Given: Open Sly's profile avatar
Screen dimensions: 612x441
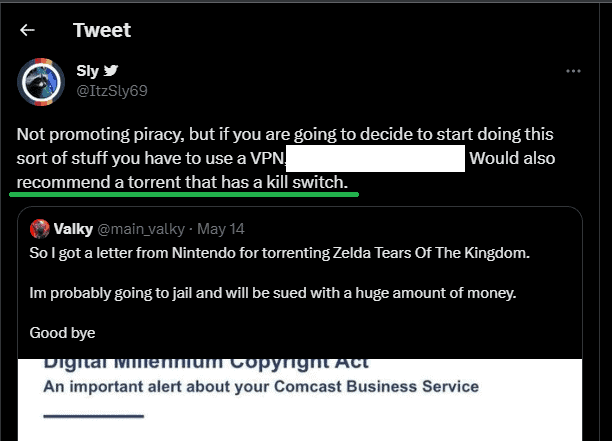Looking at the screenshot, I should [41, 82].
